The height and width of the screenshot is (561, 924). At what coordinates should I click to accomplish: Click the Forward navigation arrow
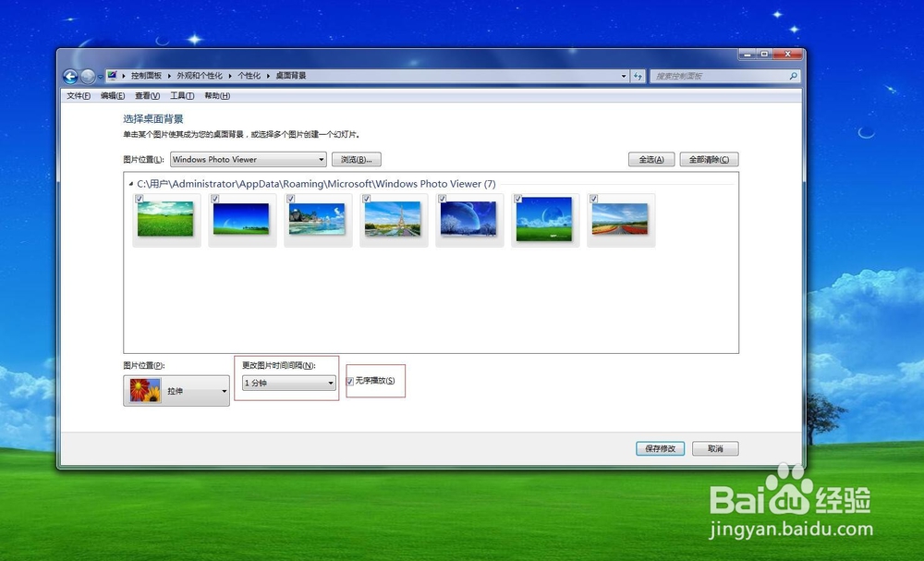(x=87, y=76)
